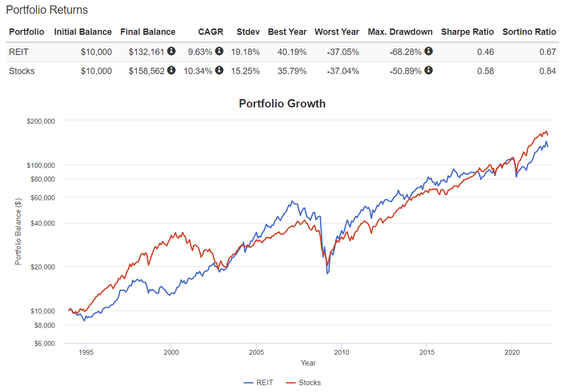Select the Final Balance column header
This screenshot has height=392, width=563.
[x=148, y=32]
